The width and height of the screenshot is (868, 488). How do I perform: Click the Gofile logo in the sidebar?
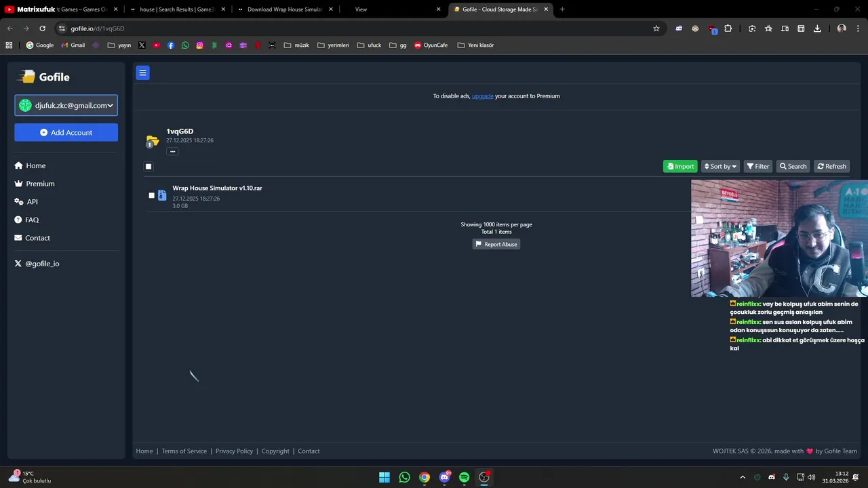[x=44, y=77]
